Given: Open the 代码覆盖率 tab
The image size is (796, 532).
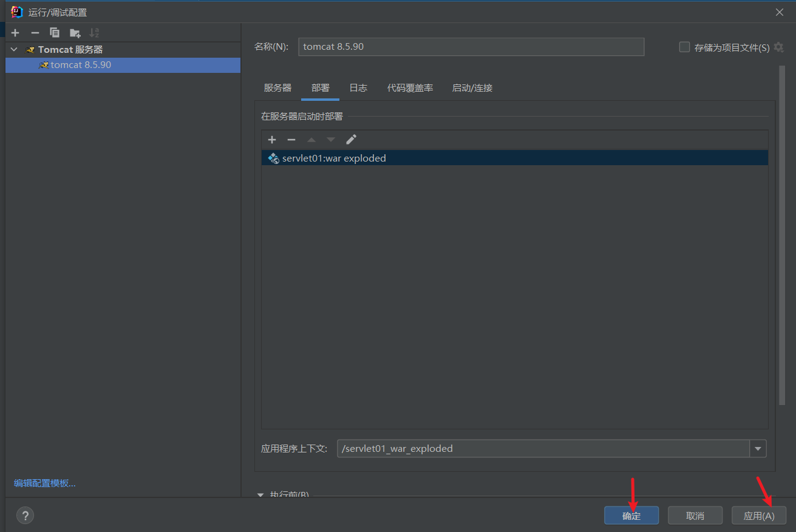Looking at the screenshot, I should (410, 88).
